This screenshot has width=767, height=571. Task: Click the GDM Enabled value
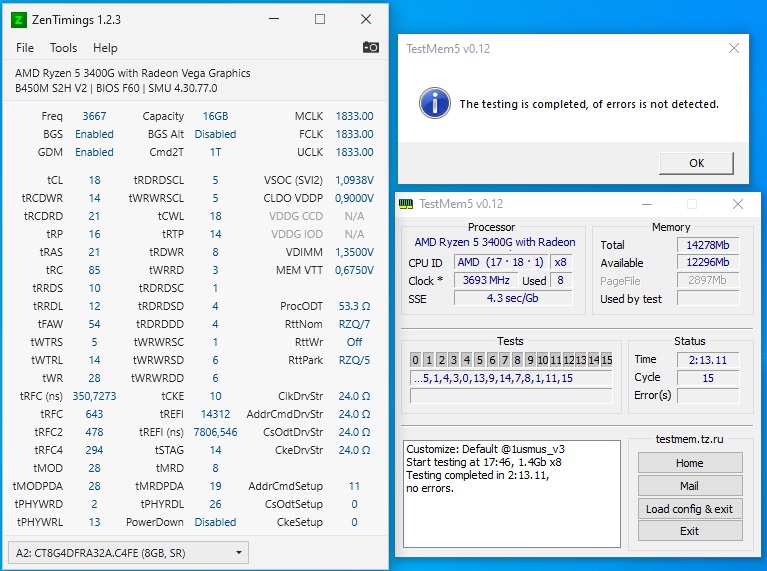point(94,152)
